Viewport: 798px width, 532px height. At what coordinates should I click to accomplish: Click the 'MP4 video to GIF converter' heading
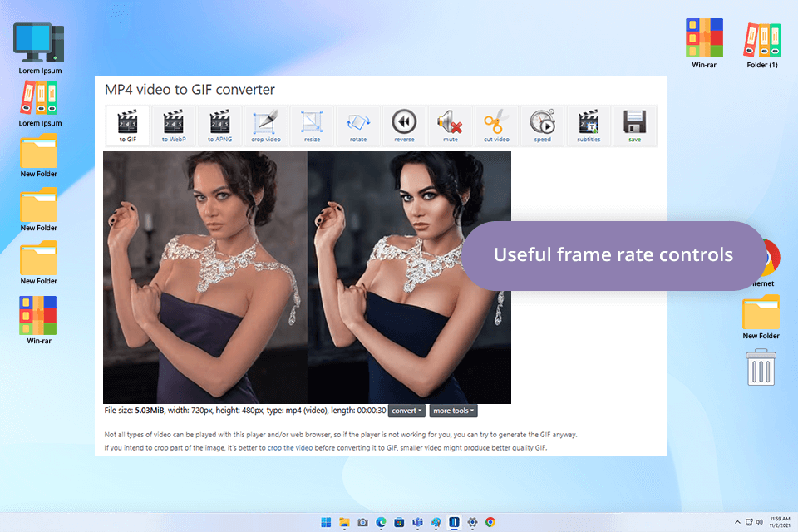click(190, 90)
